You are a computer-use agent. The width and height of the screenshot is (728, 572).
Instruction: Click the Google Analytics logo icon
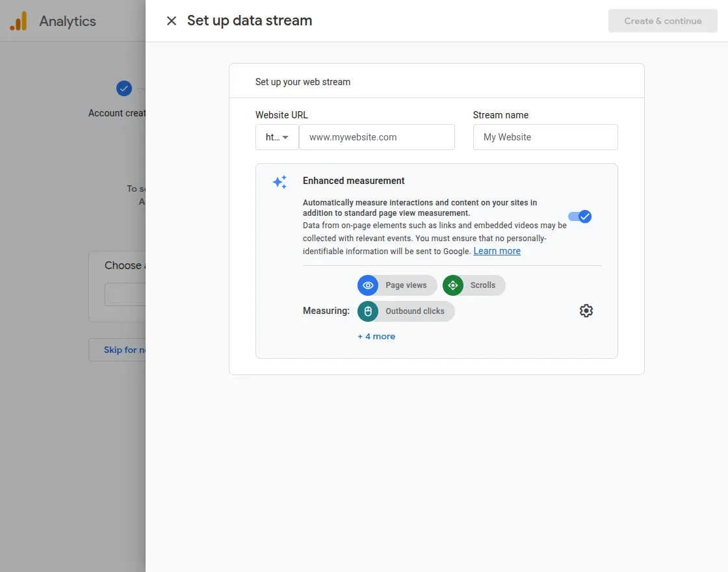(19, 21)
